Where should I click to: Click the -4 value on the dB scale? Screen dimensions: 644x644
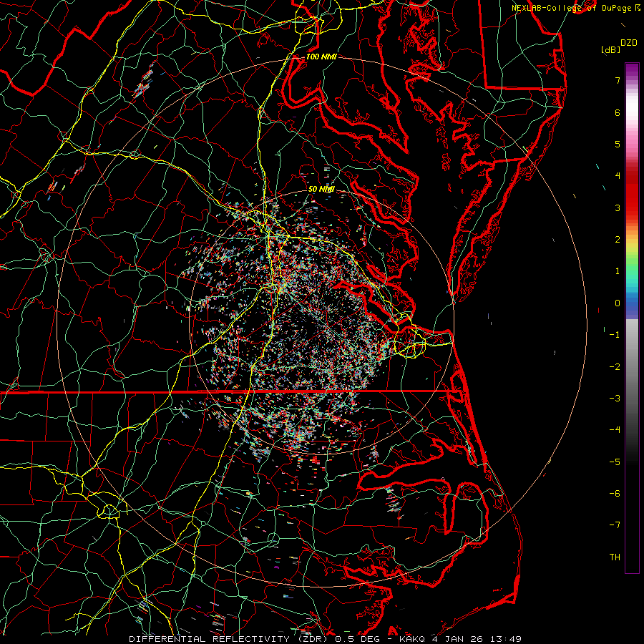tap(615, 430)
